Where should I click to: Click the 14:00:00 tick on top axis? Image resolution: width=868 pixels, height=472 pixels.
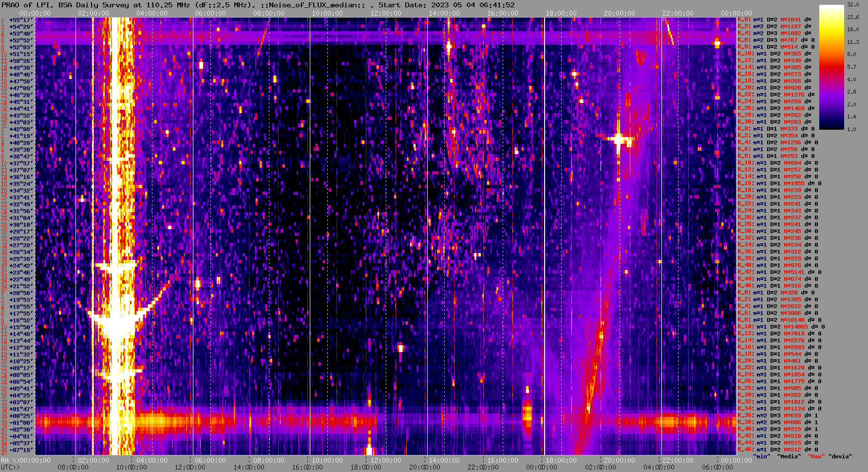tap(444, 13)
